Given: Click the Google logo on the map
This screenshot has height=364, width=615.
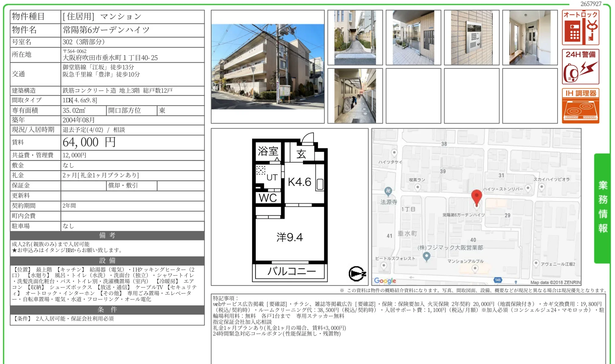Looking at the screenshot, I should pos(385,281).
